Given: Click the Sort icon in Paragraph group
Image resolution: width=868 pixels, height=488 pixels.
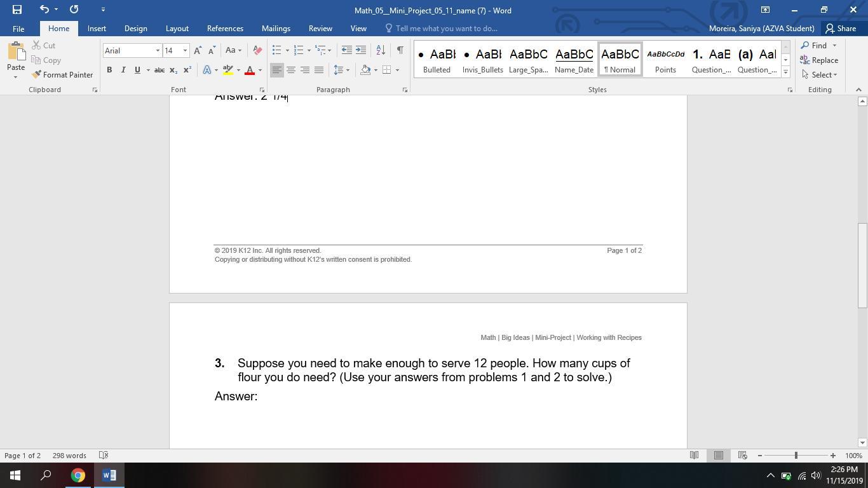Looking at the screenshot, I should click(380, 50).
